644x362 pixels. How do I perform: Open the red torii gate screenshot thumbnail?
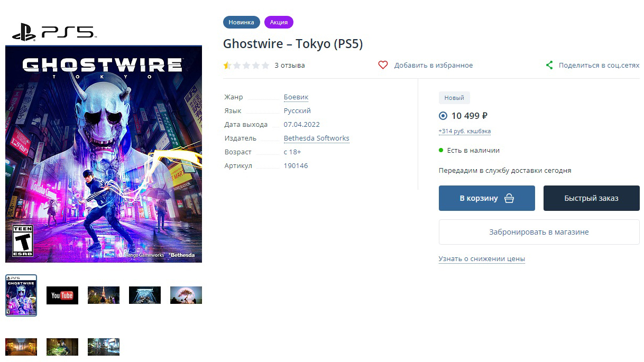(21, 347)
